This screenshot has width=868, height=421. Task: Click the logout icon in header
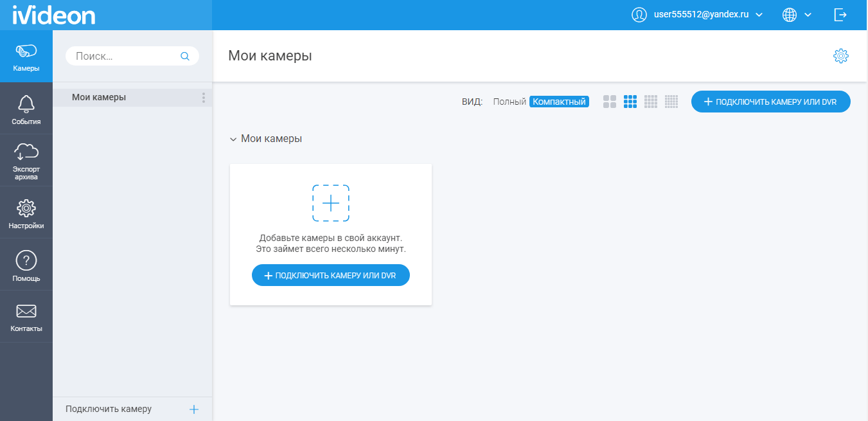click(x=840, y=15)
